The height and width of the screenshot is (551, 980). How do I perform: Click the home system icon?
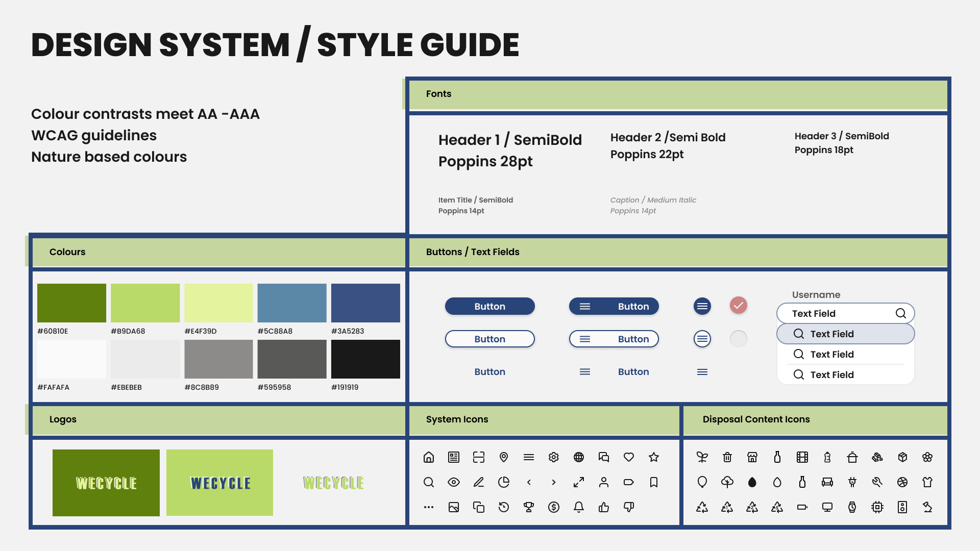pyautogui.click(x=429, y=457)
